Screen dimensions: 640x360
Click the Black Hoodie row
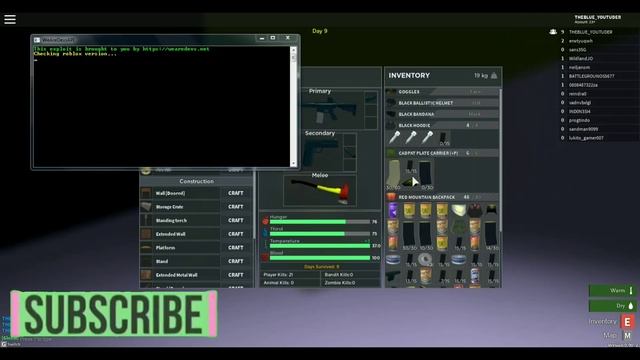(x=442, y=125)
